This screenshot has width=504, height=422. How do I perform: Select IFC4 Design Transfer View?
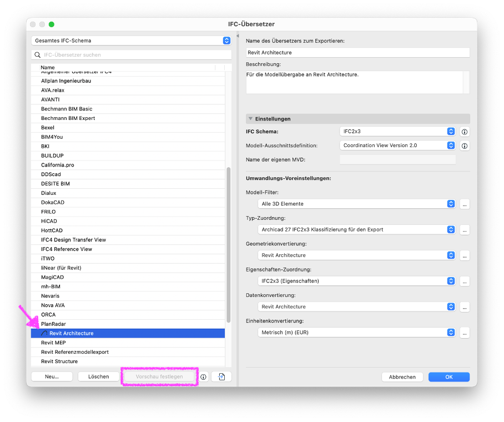pos(128,240)
